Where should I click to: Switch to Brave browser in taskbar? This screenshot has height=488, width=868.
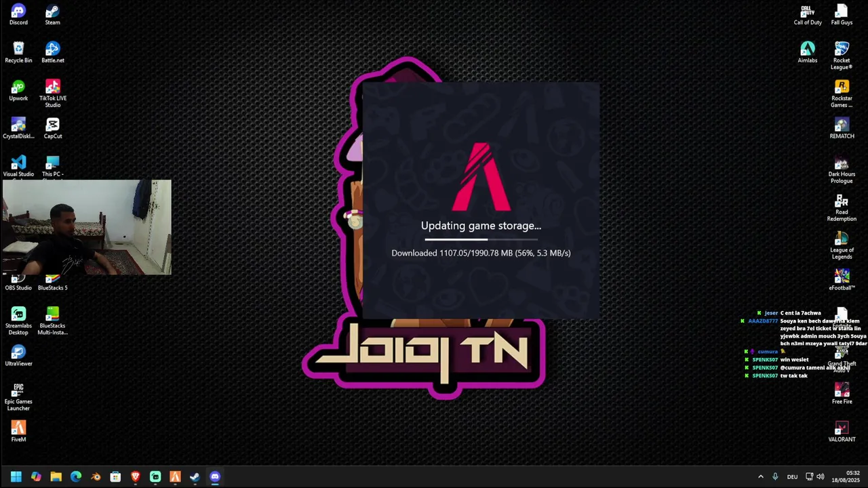(136, 477)
